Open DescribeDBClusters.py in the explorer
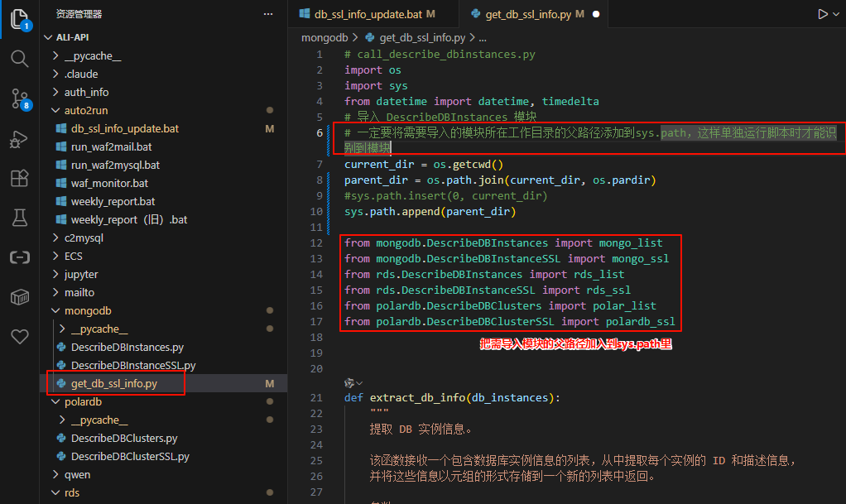The width and height of the screenshot is (846, 504). point(123,438)
